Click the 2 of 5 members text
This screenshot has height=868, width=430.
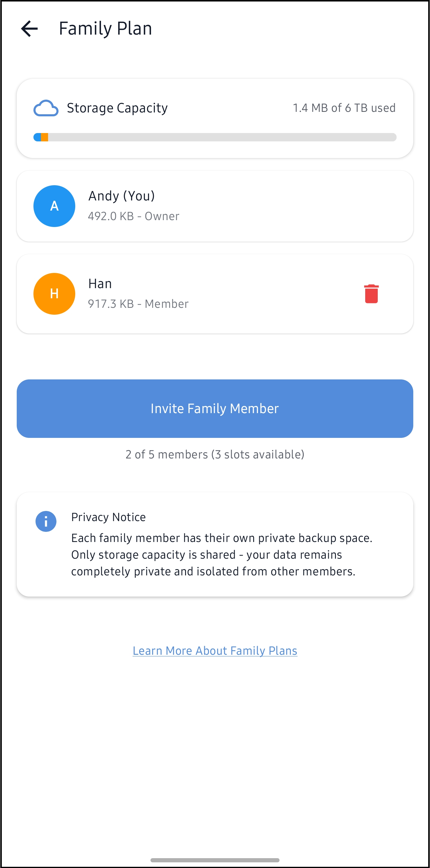pos(215,454)
